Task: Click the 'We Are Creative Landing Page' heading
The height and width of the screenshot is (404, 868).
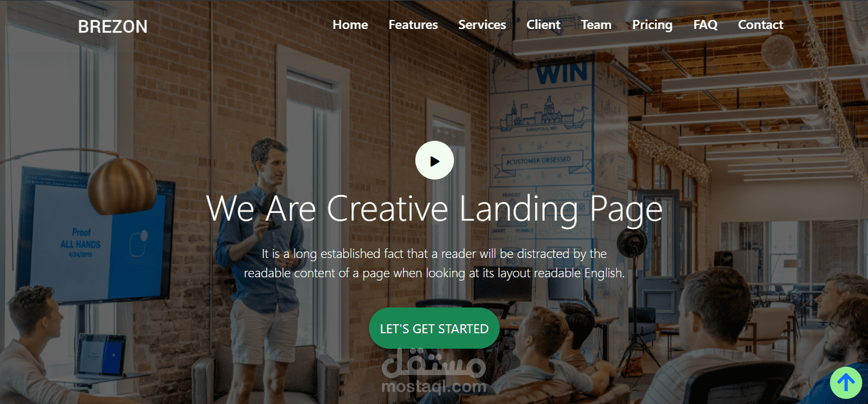Action: coord(435,208)
